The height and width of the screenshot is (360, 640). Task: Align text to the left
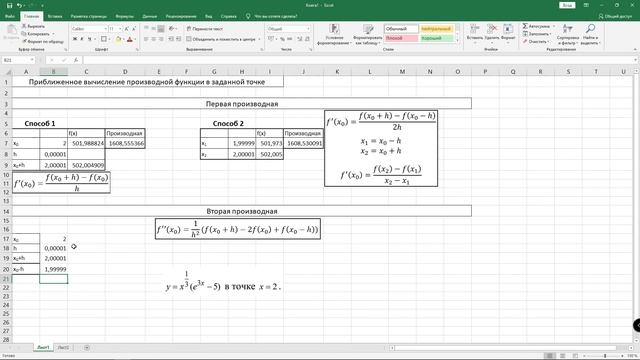[146, 39]
